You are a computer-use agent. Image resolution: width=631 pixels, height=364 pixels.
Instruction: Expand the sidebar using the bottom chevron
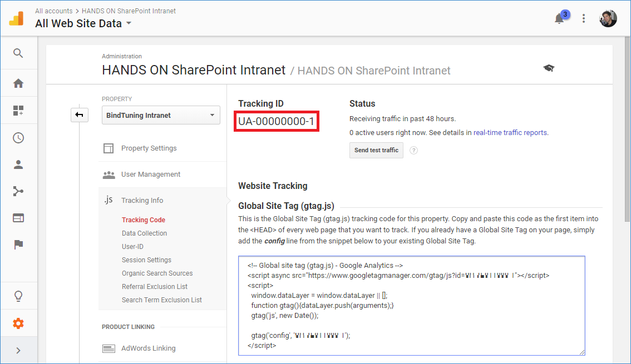click(x=18, y=350)
